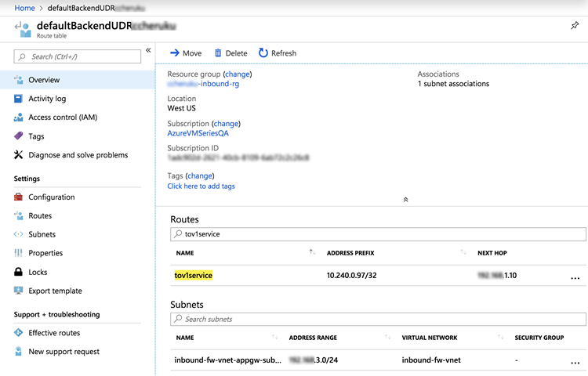
Task: Open more options for tov1service route
Action: pyautogui.click(x=575, y=277)
